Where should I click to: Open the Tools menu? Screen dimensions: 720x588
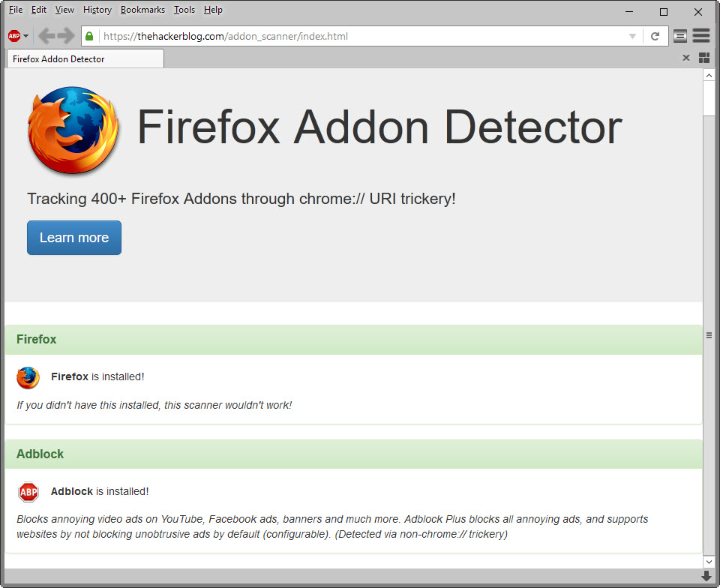pyautogui.click(x=184, y=10)
